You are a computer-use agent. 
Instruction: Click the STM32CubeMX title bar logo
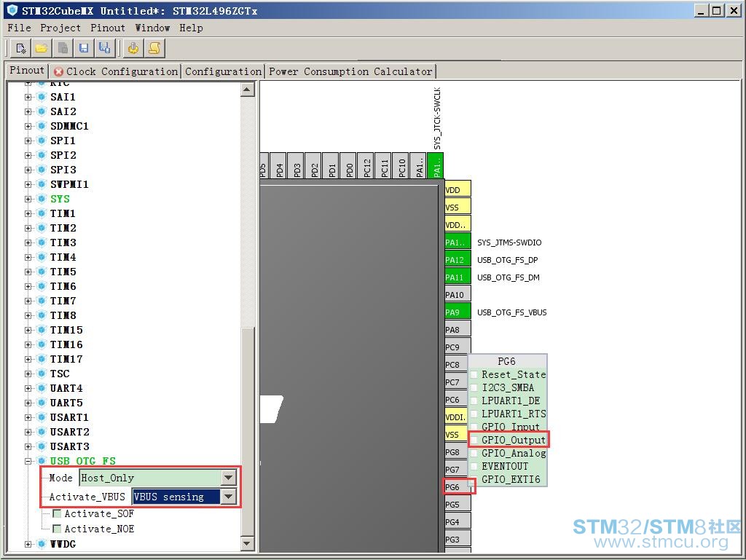click(x=13, y=10)
